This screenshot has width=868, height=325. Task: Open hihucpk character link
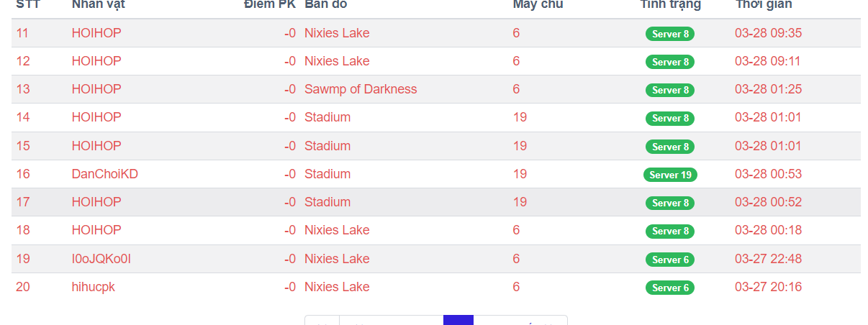[x=94, y=287]
